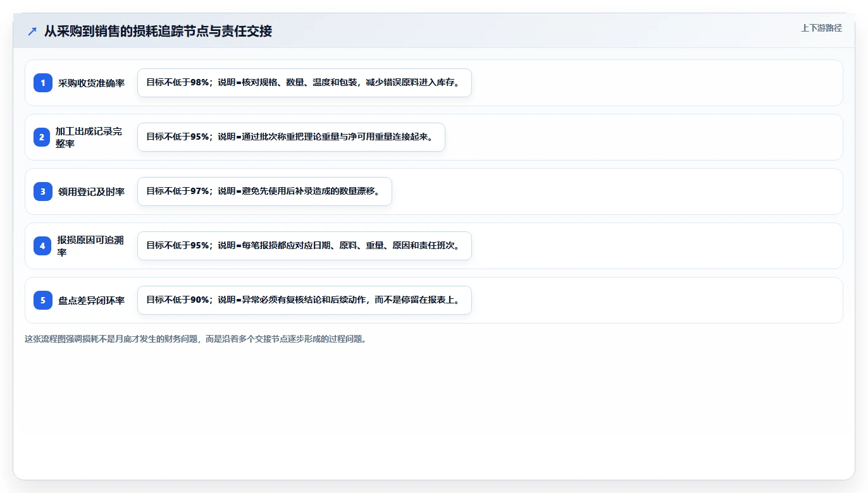Open the box about 批次称重 and 理论重量
This screenshot has height=493, width=868.
coord(291,137)
